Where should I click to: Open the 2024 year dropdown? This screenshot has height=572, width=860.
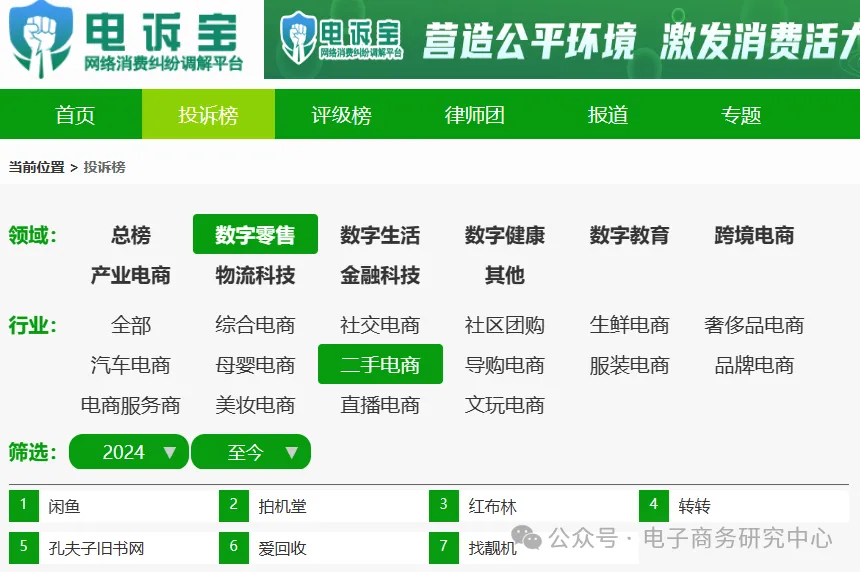(x=129, y=452)
